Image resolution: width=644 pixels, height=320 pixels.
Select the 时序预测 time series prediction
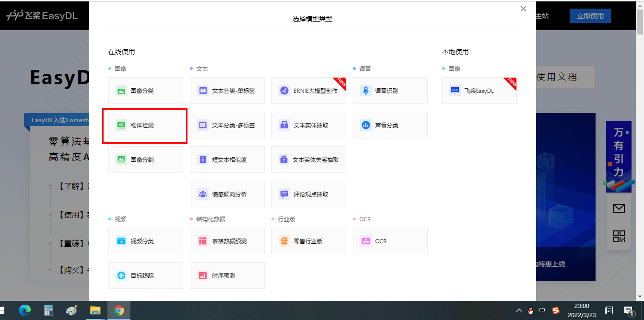click(227, 275)
